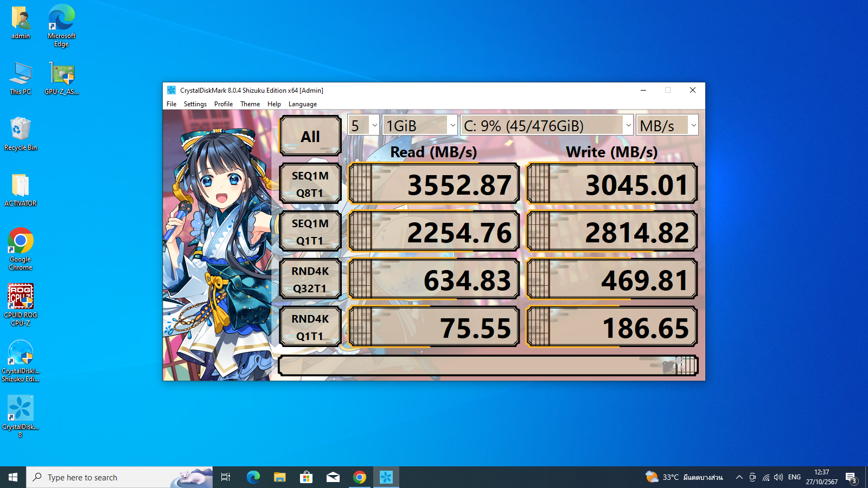Open the network Wi-Fi tray icon
This screenshot has width=868, height=488.
point(765,477)
